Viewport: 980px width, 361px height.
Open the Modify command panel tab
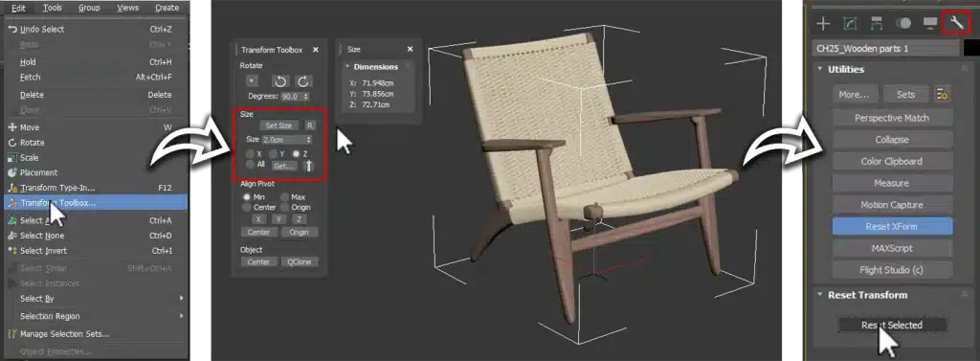(x=850, y=24)
